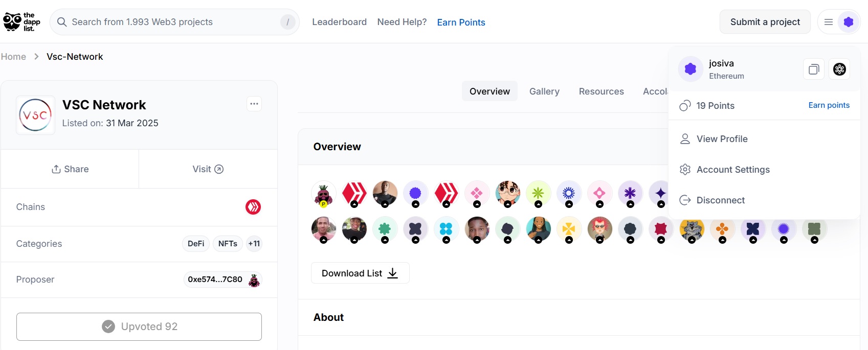Open the dark octagon upvoter avatar
Image resolution: width=868 pixels, height=350 pixels.
pos(630,229)
